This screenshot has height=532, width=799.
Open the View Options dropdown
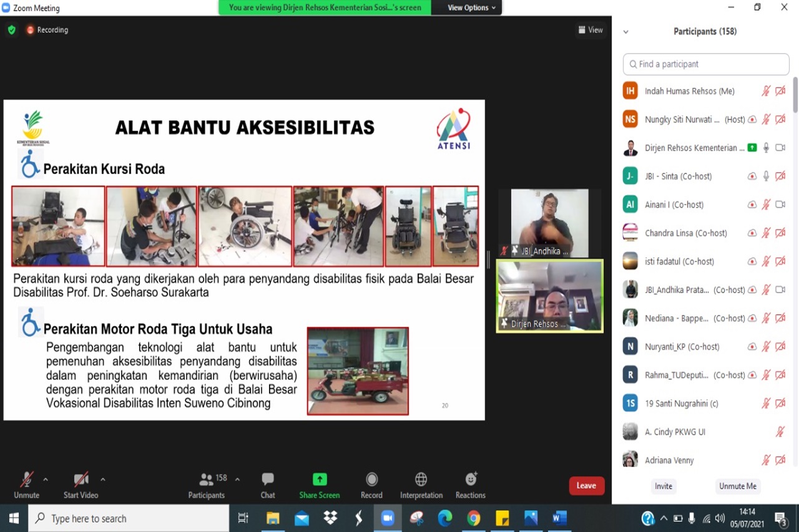tap(471, 7)
